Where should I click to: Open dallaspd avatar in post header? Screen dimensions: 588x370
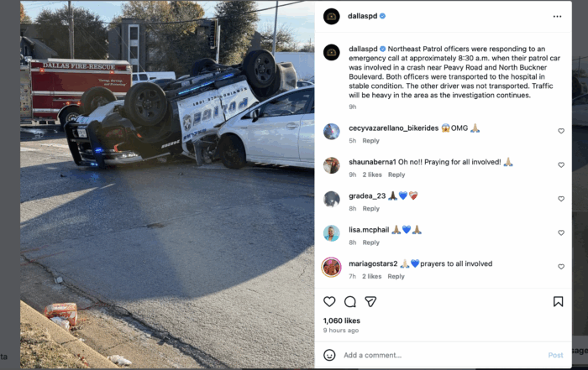point(332,16)
